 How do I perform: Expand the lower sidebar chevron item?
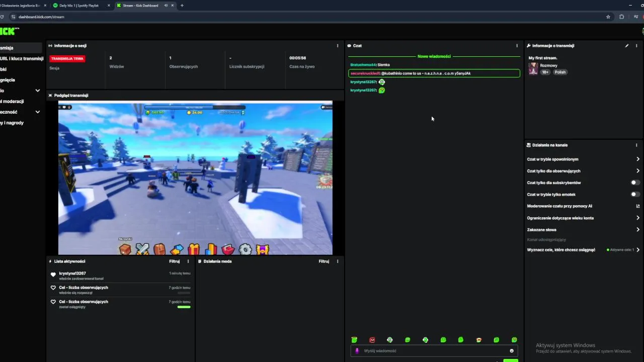point(37,112)
